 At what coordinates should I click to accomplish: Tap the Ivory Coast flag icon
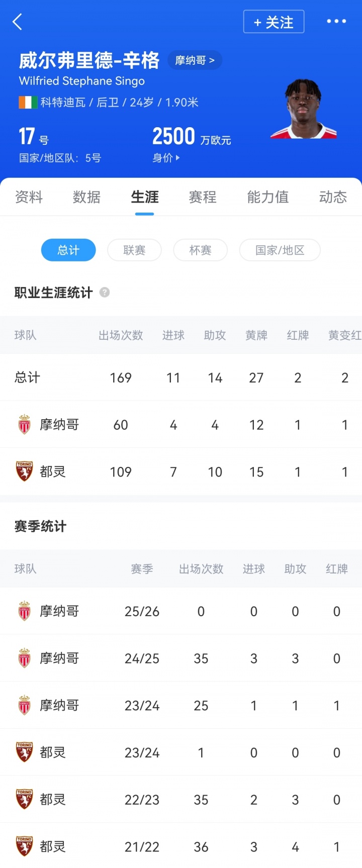[28, 103]
